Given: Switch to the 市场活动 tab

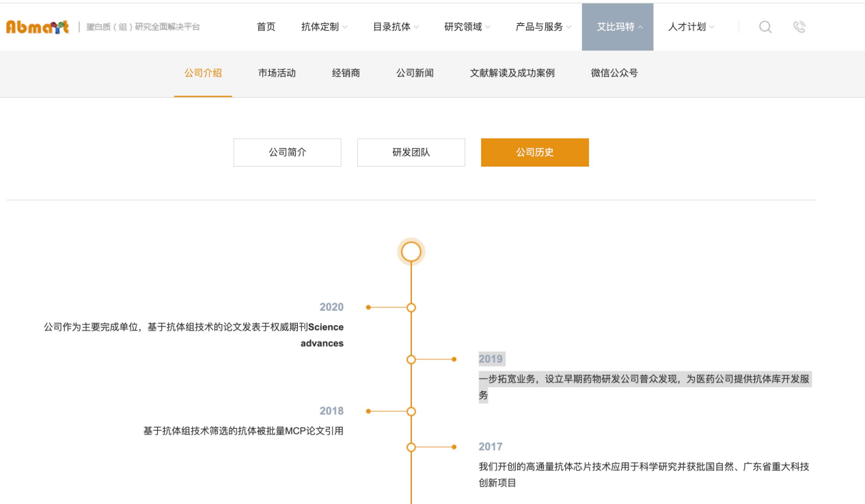Looking at the screenshot, I should pyautogui.click(x=277, y=73).
